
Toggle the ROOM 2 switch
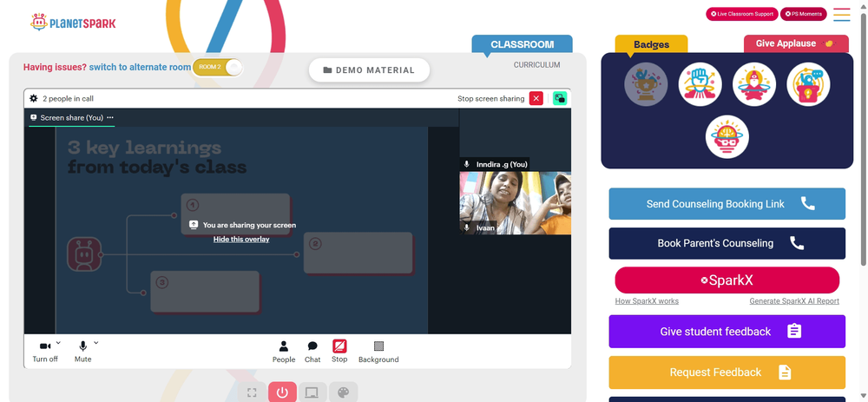point(218,67)
